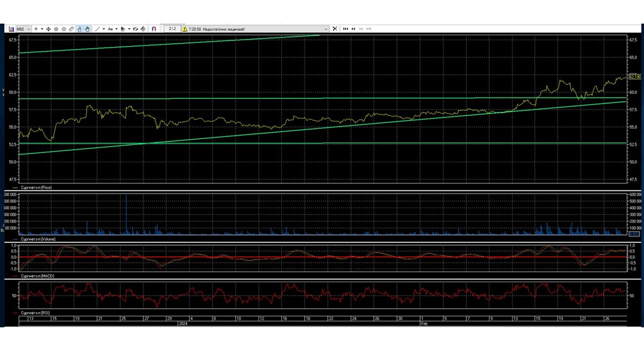The image size is (644, 362).
Task: Open the M60 timeframe dropdown
Action: point(24,29)
